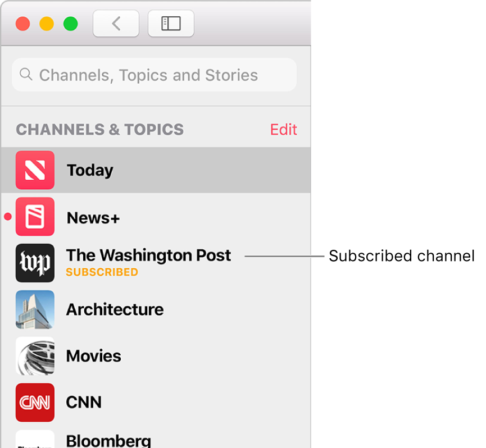Image resolution: width=486 pixels, height=448 pixels.
Task: Toggle the SUBSCRIBED status on The Washington Post
Action: pyautogui.click(x=102, y=272)
